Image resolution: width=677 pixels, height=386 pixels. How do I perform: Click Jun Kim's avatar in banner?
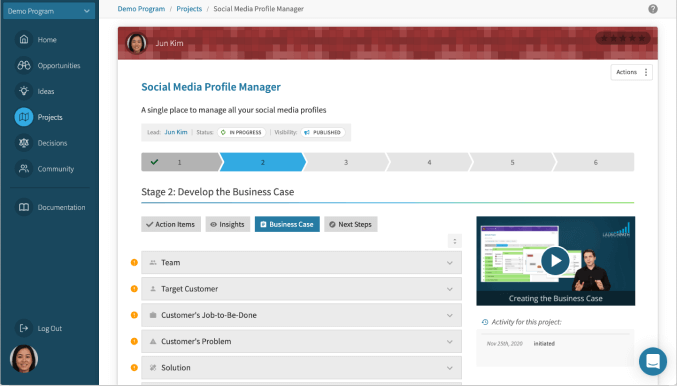point(136,43)
